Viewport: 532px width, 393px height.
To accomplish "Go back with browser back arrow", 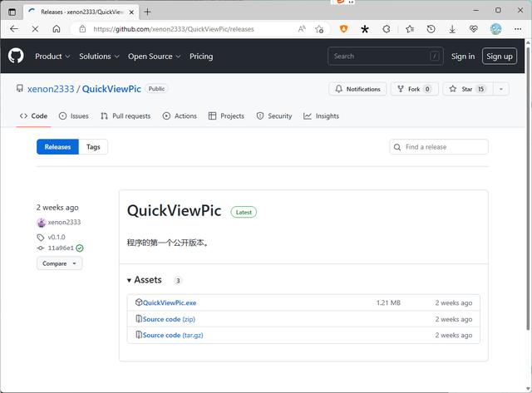I will 14,29.
